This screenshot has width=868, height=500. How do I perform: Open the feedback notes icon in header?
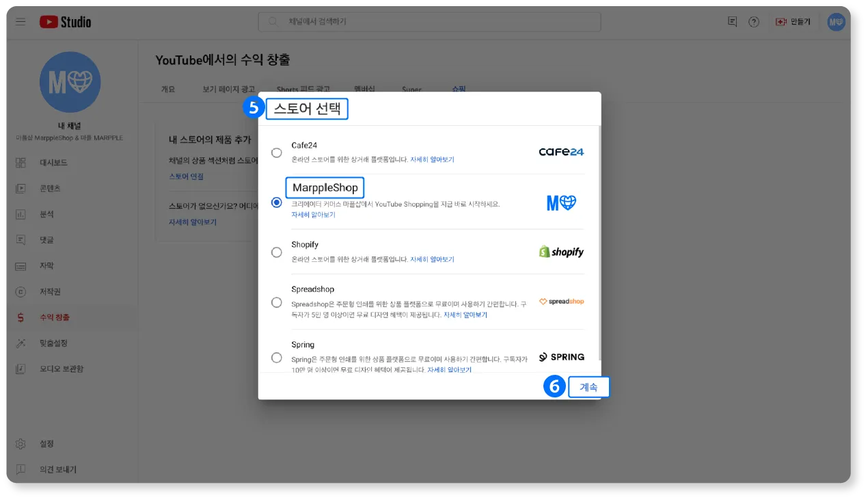pos(732,22)
